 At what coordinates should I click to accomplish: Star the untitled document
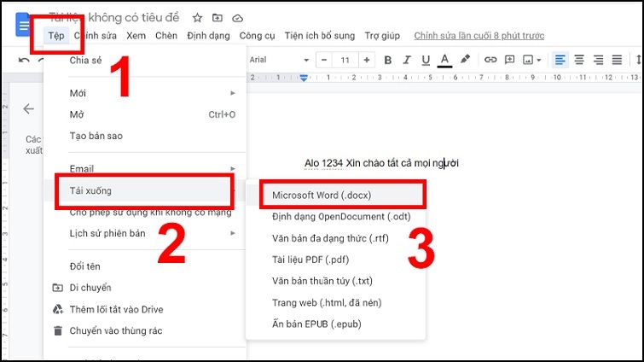coord(197,18)
